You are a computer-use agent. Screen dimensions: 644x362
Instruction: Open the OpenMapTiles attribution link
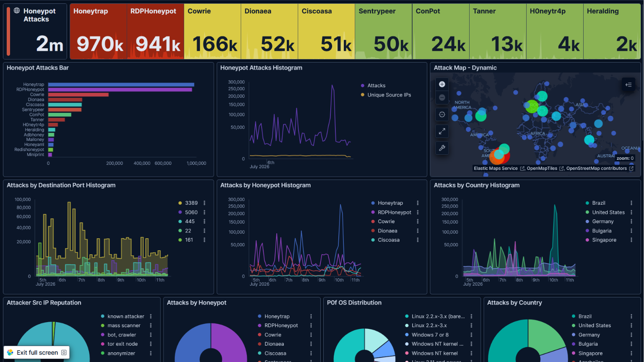[542, 169]
